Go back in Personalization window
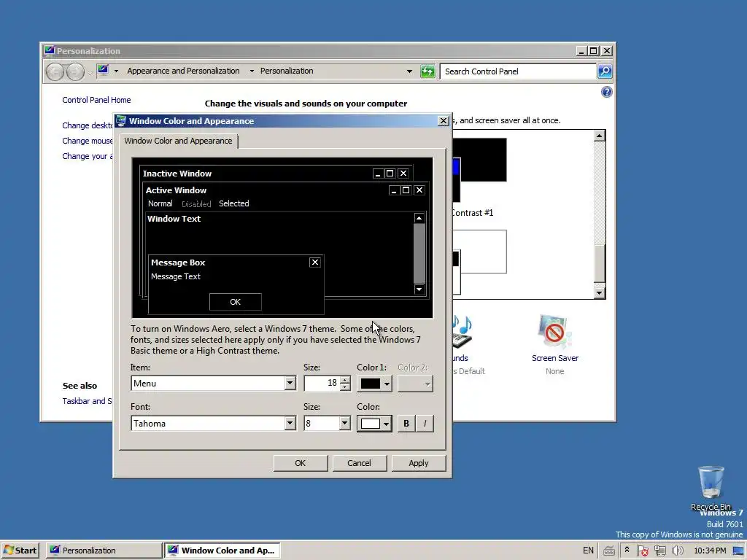Viewport: 747px width, 560px height. point(55,72)
